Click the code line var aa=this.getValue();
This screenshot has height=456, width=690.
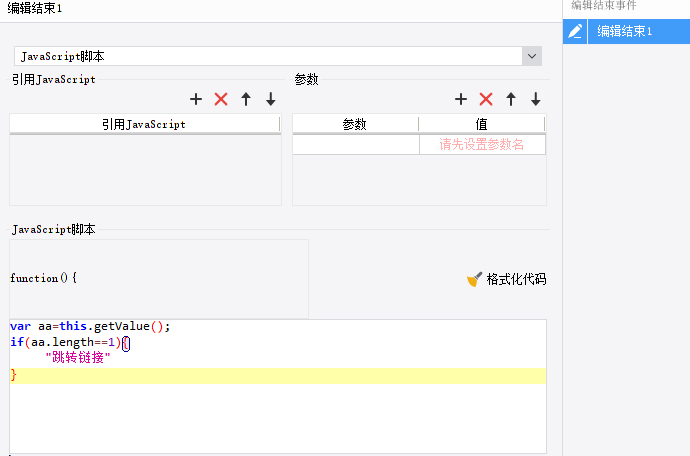click(90, 326)
